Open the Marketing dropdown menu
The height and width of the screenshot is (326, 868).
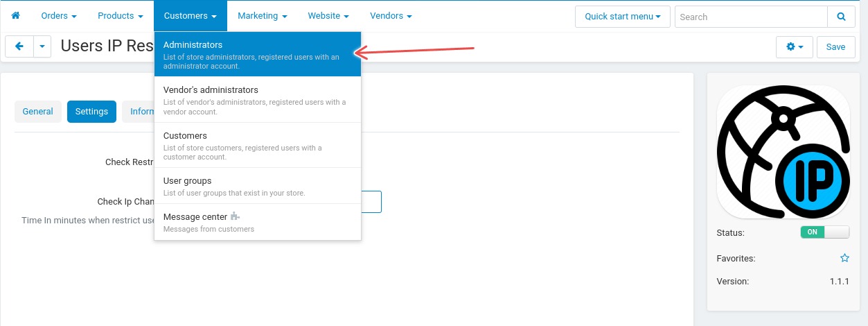pyautogui.click(x=262, y=15)
